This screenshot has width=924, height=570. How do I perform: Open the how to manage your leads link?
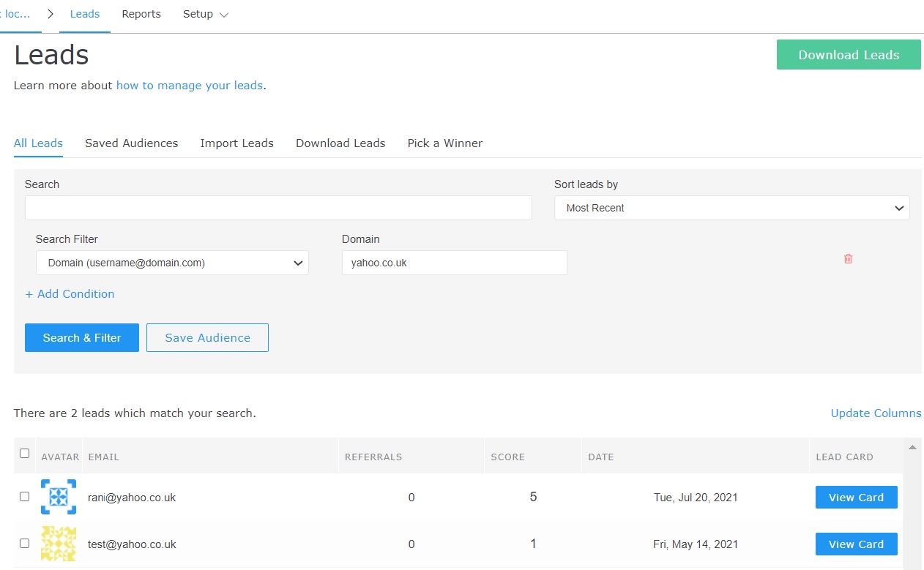189,86
